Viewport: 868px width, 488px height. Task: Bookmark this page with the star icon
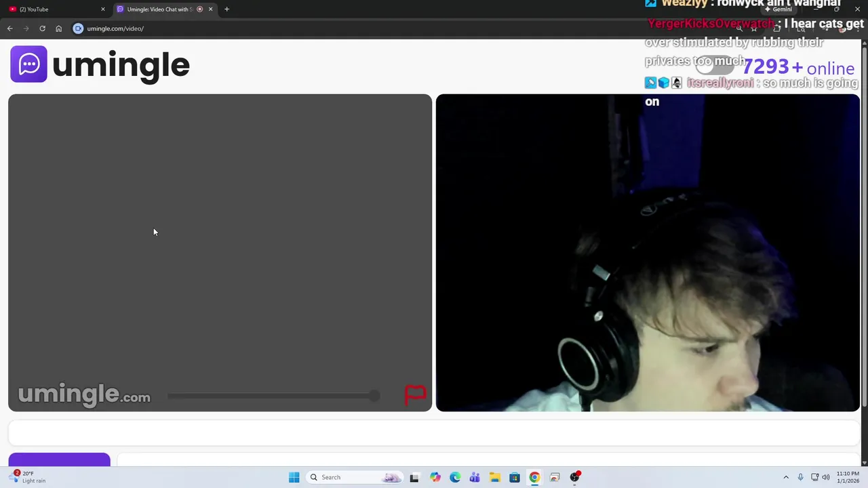(753, 28)
